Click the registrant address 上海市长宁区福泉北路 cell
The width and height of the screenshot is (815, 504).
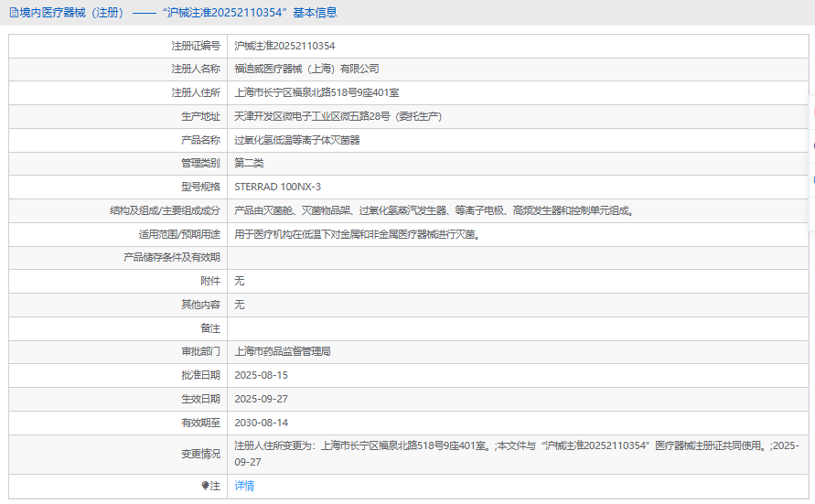[x=316, y=92]
